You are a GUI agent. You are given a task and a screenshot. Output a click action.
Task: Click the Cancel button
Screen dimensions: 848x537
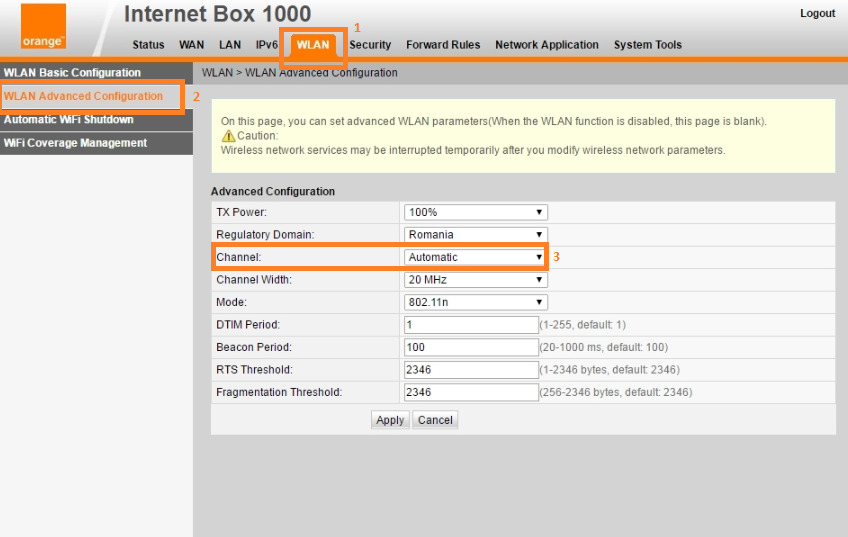click(435, 420)
